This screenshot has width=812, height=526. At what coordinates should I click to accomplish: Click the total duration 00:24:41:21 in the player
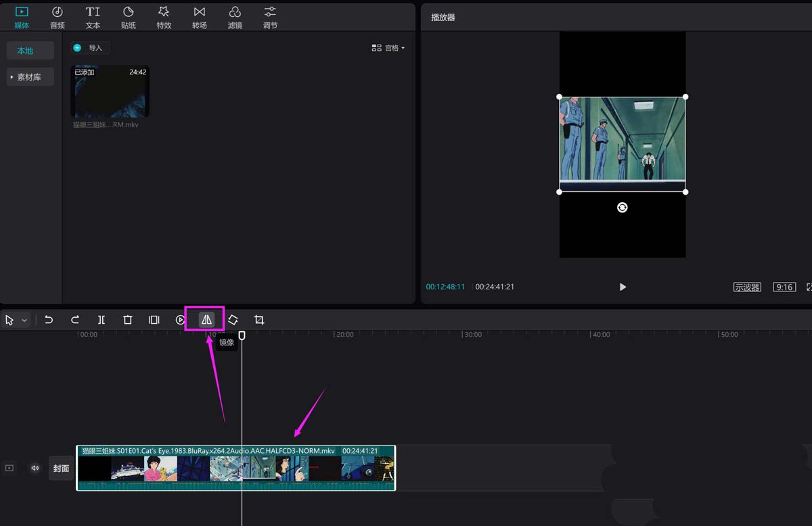(x=495, y=287)
